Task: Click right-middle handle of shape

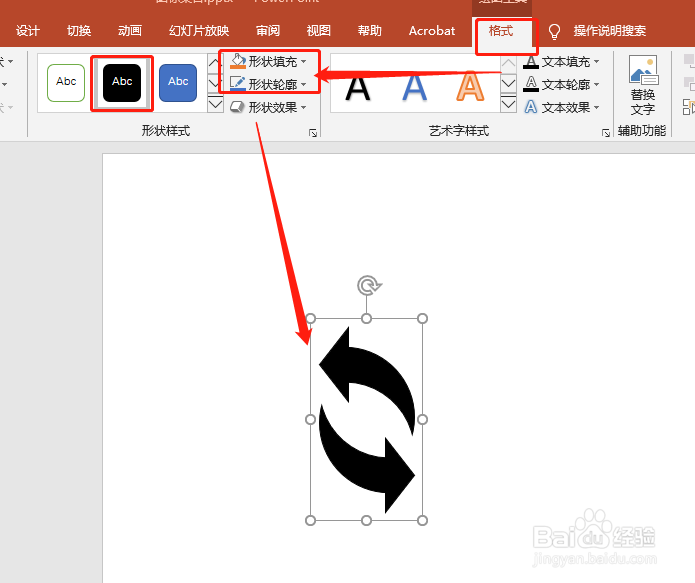Action: coord(422,419)
